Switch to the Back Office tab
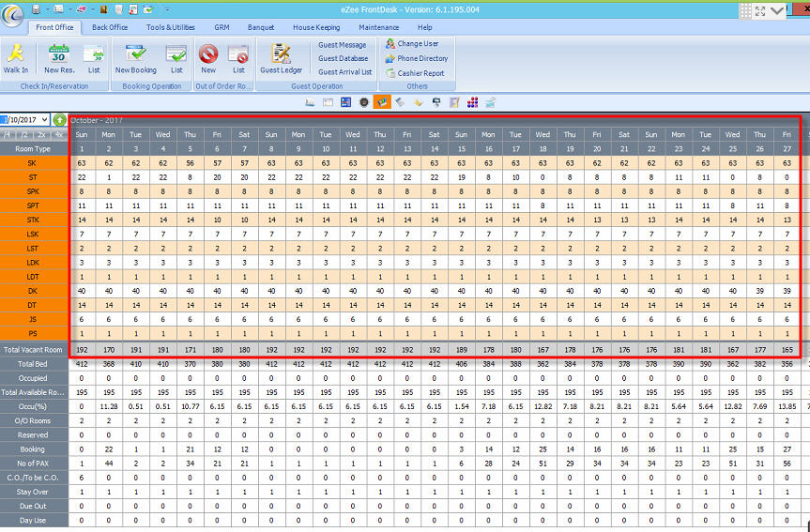 pyautogui.click(x=110, y=27)
